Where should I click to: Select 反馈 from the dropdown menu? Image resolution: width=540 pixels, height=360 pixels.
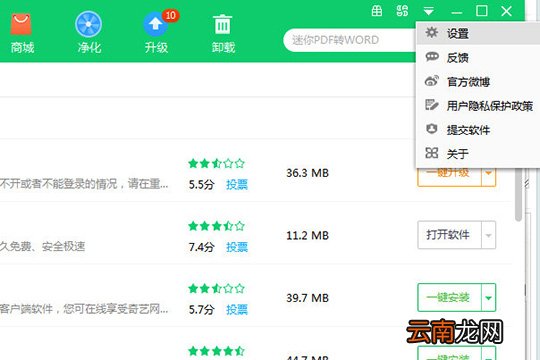[478, 58]
